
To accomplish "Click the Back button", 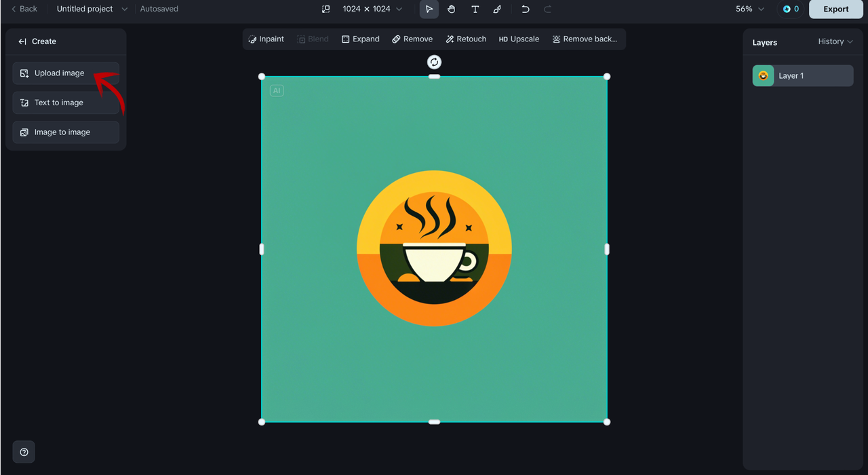I will [x=24, y=9].
